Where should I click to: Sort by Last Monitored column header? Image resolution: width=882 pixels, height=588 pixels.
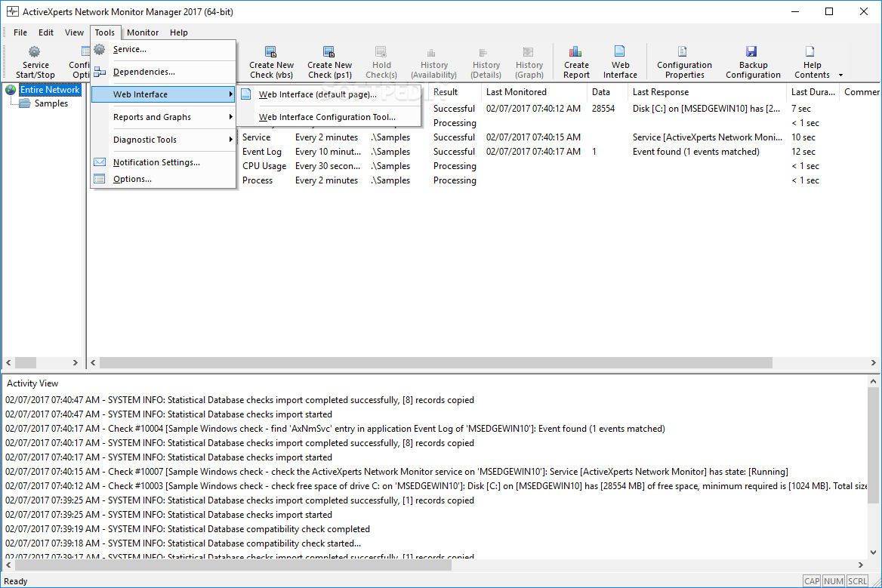click(x=535, y=92)
